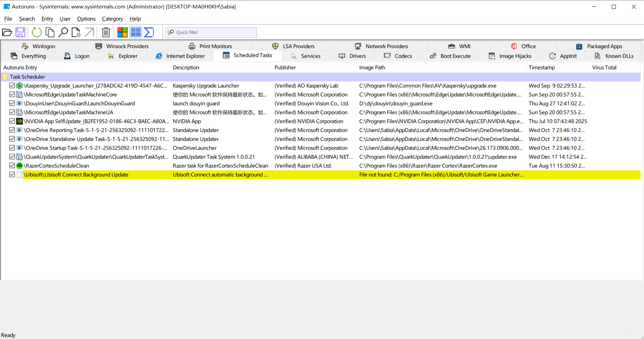Toggle the Microsoft entries grid icon

[136, 32]
